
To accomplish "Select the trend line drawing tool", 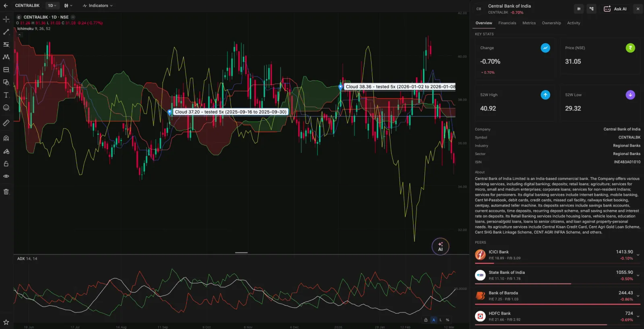I will click(x=6, y=32).
